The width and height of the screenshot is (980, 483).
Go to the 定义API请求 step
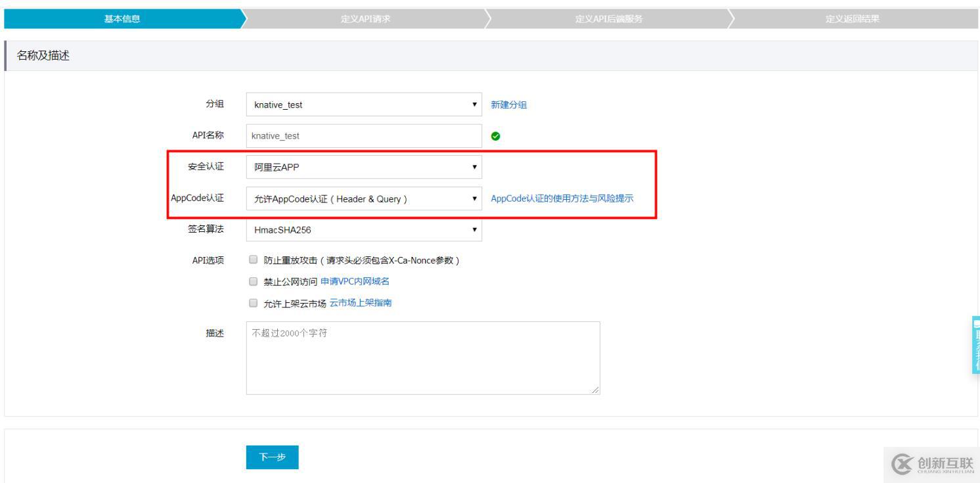pyautogui.click(x=365, y=19)
